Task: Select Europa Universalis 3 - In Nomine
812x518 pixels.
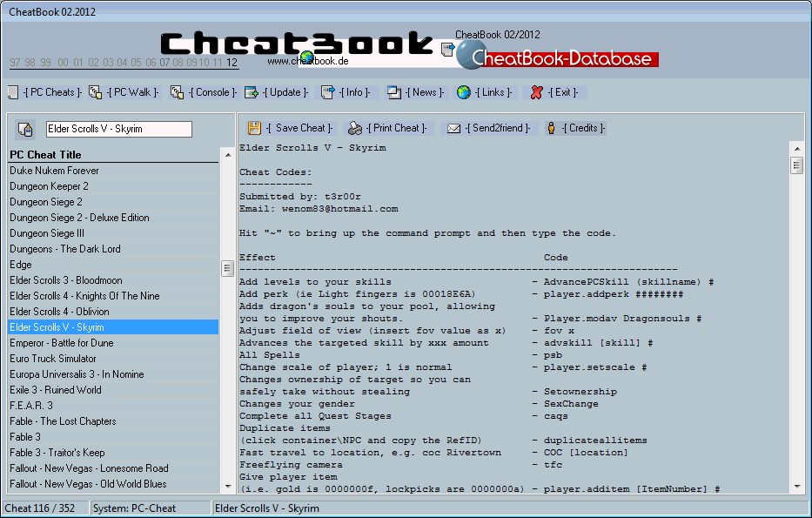Action: (113, 374)
